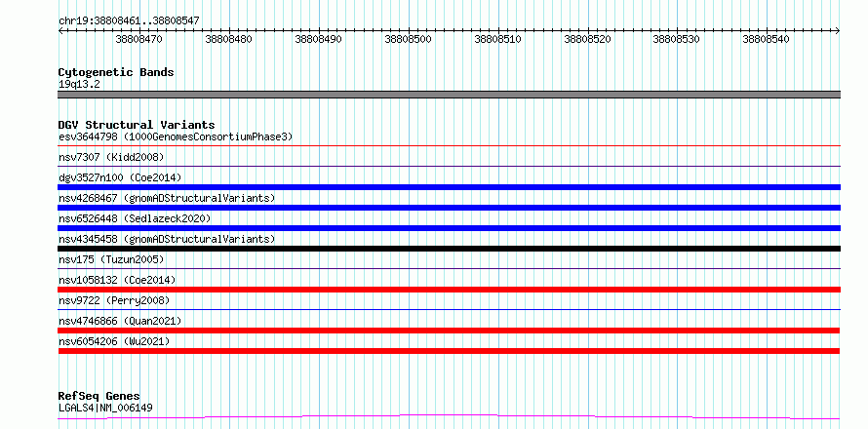Click the 38808480 ruler position

[228, 40]
